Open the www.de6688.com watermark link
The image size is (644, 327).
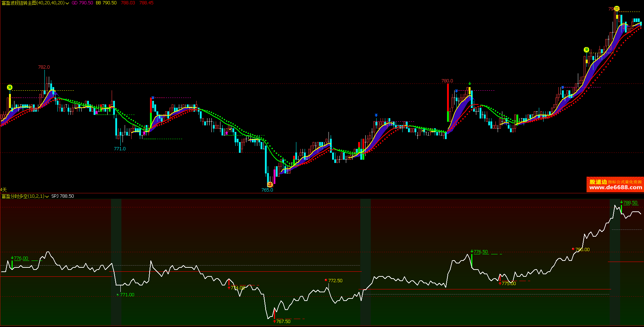point(615,188)
